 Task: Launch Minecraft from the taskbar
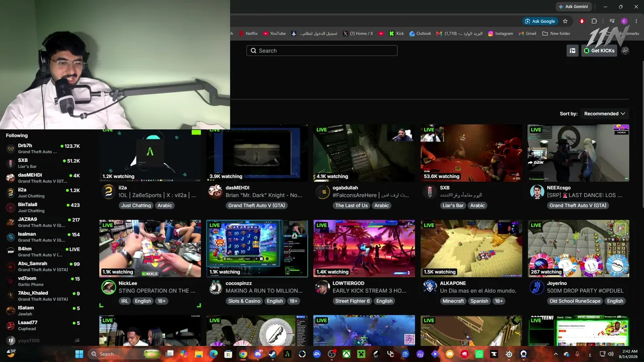[361, 354]
